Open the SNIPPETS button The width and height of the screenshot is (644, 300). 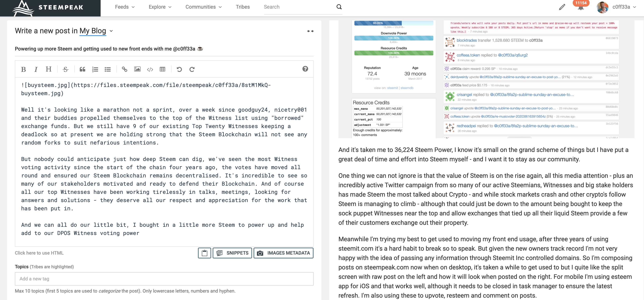[x=232, y=253]
